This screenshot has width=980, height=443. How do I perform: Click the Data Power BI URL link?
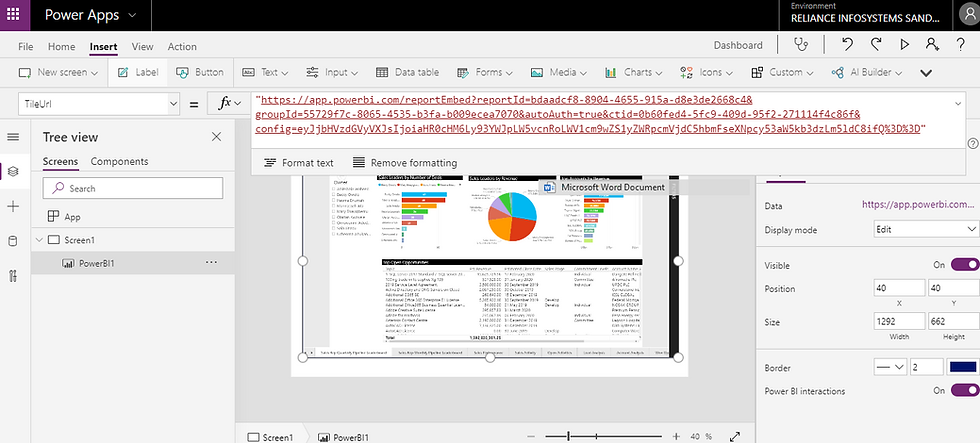tap(918, 204)
